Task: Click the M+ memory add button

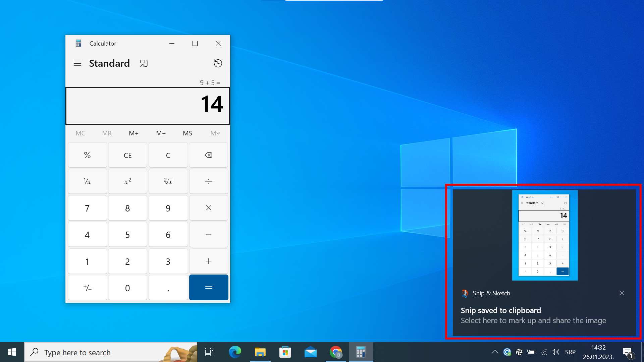Action: tap(133, 133)
